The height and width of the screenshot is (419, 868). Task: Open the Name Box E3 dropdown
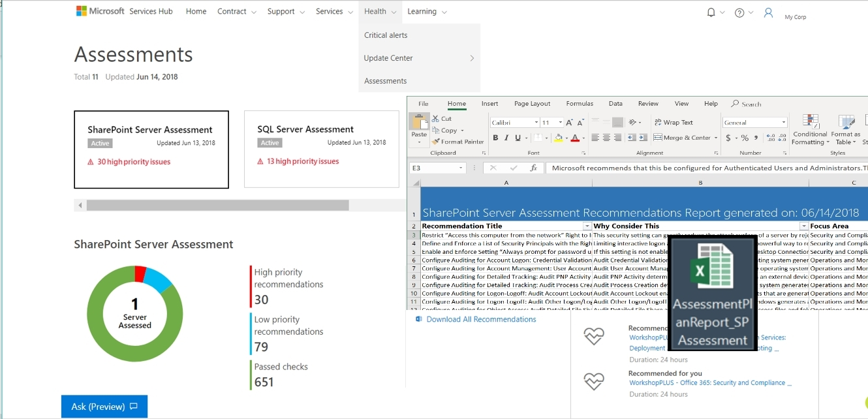point(461,168)
